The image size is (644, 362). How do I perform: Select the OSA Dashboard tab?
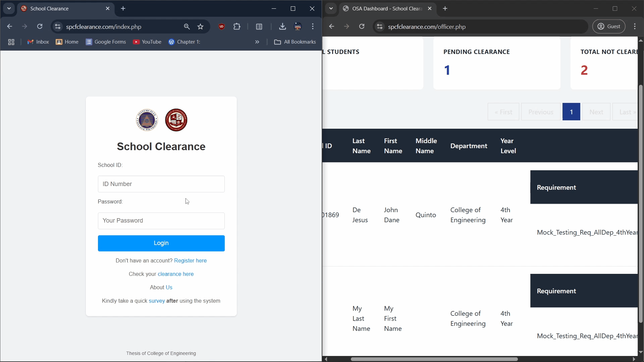pos(386,8)
